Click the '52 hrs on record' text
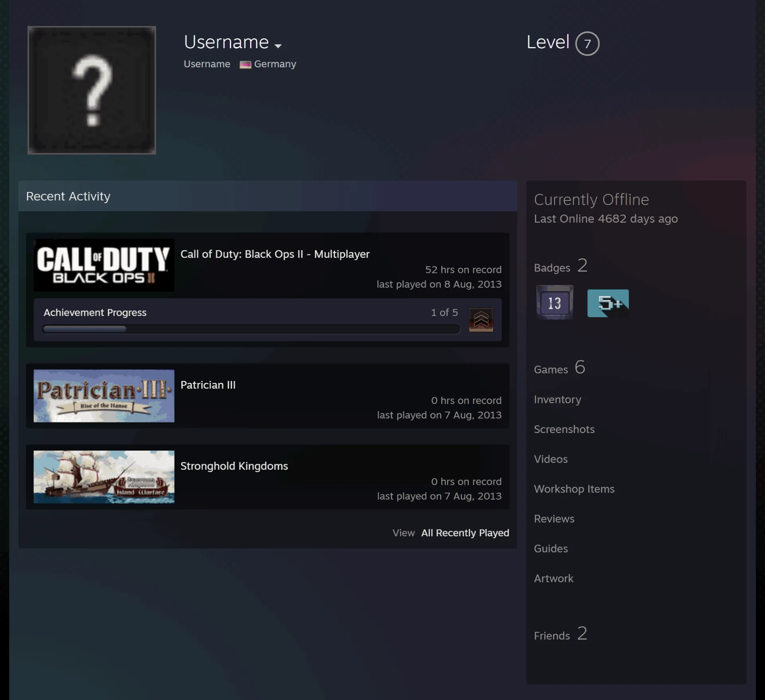This screenshot has height=700, width=765. [x=463, y=270]
